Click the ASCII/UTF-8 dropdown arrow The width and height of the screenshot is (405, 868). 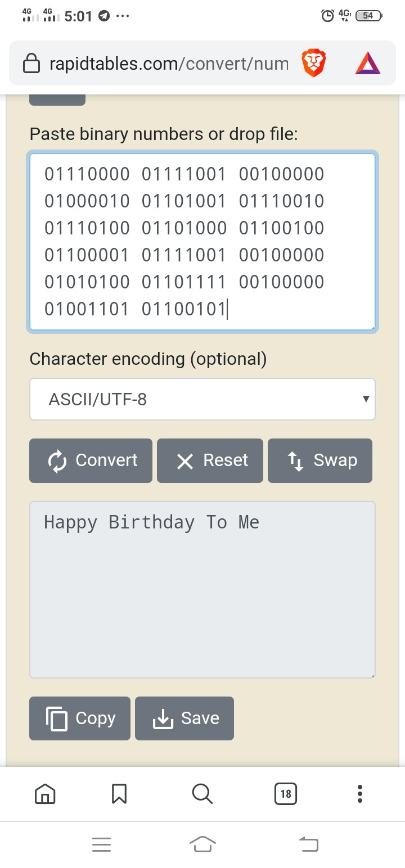pos(366,399)
